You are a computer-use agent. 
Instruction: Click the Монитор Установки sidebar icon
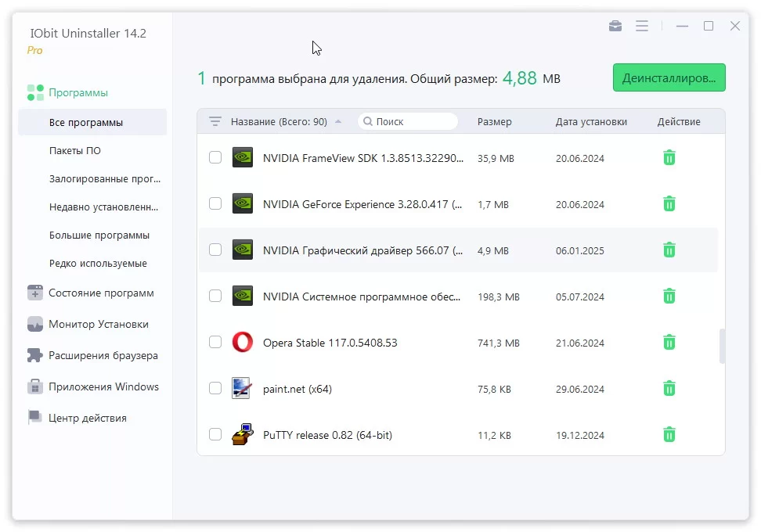[x=35, y=324]
